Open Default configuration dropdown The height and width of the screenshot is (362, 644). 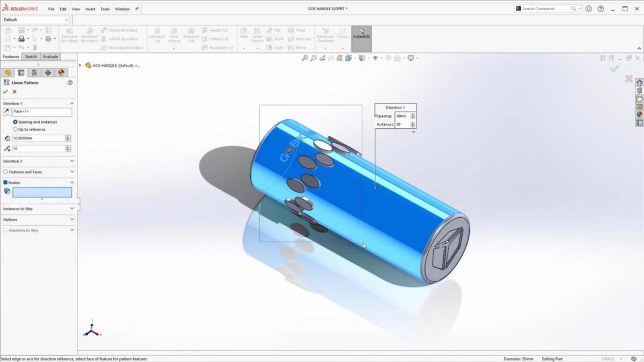point(36,20)
